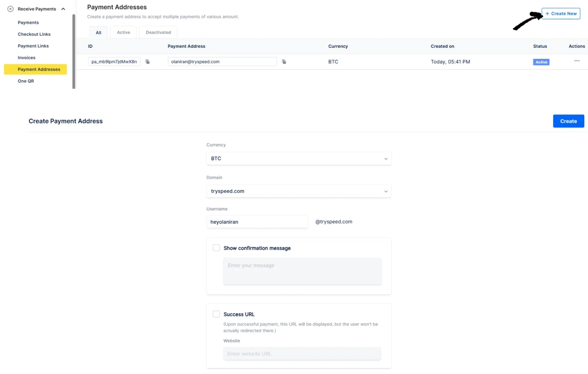This screenshot has height=374, width=588.
Task: Click the Create Payment Address heading
Action: (66, 121)
